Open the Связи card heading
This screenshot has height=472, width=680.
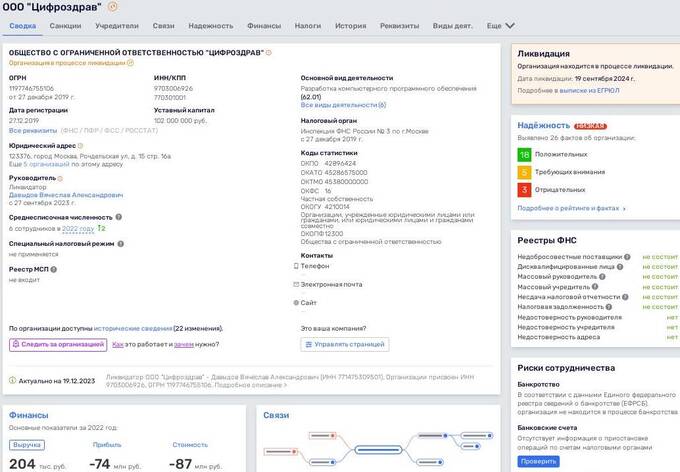tap(276, 415)
